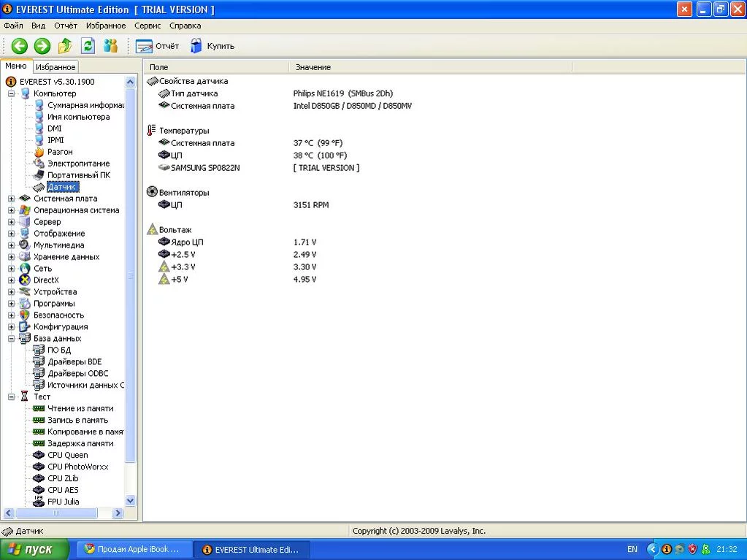Select EVEREST v5.30.1900 root item
Viewport: 747px width, 560px height.
[57, 82]
